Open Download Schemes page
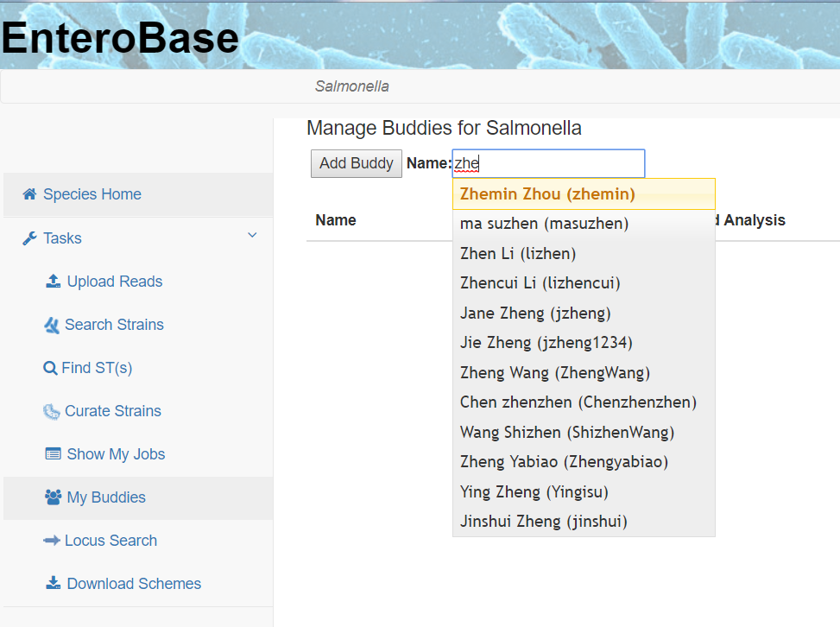 tap(134, 584)
